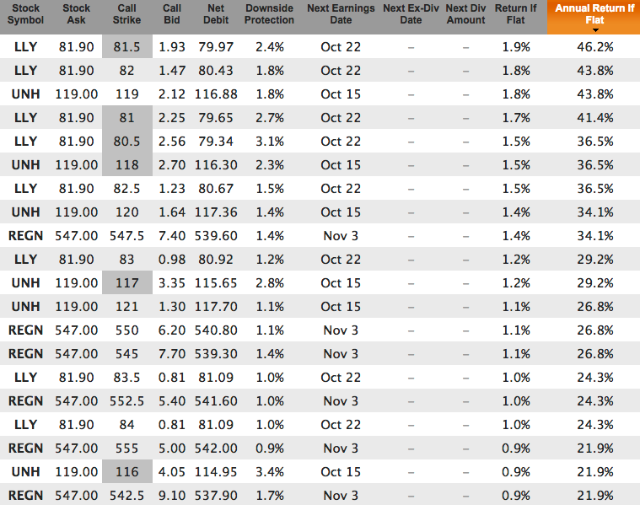Click the 79.97 net debit value
This screenshot has width=640, height=505.
coord(216,47)
